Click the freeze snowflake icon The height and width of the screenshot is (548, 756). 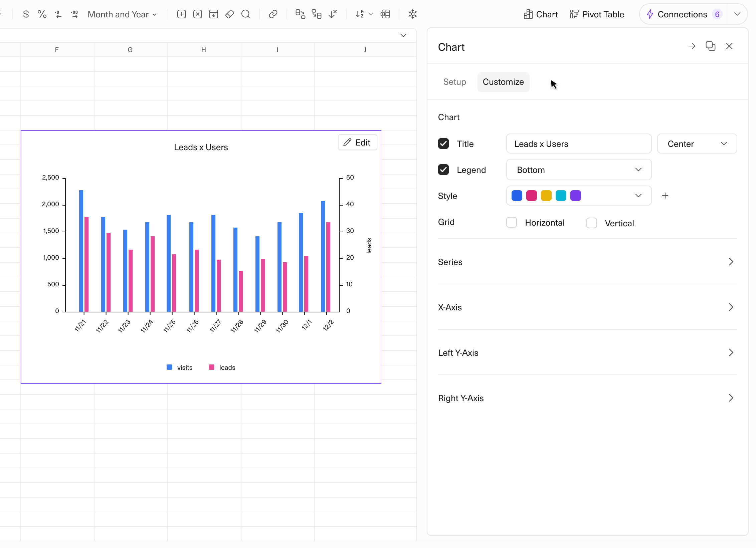tap(413, 14)
